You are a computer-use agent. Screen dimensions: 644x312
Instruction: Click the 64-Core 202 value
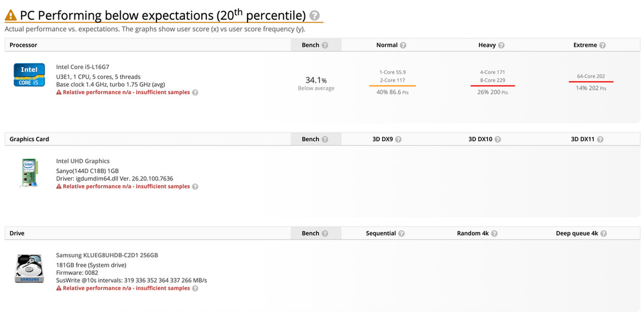point(591,76)
